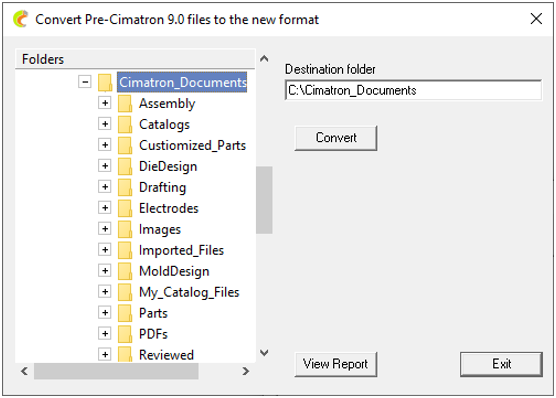Expand the Parts folder node
This screenshot has height=398, width=556.
pos(105,313)
